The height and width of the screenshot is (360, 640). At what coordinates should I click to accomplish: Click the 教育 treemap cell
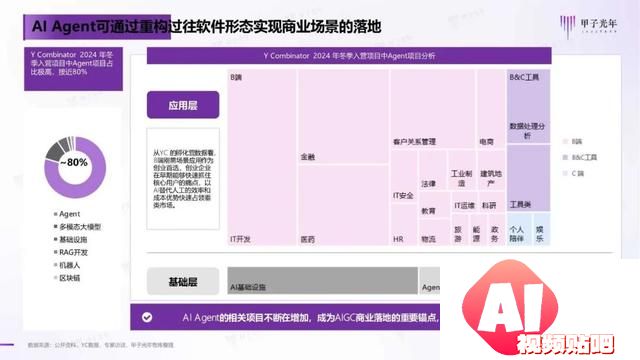(434, 205)
